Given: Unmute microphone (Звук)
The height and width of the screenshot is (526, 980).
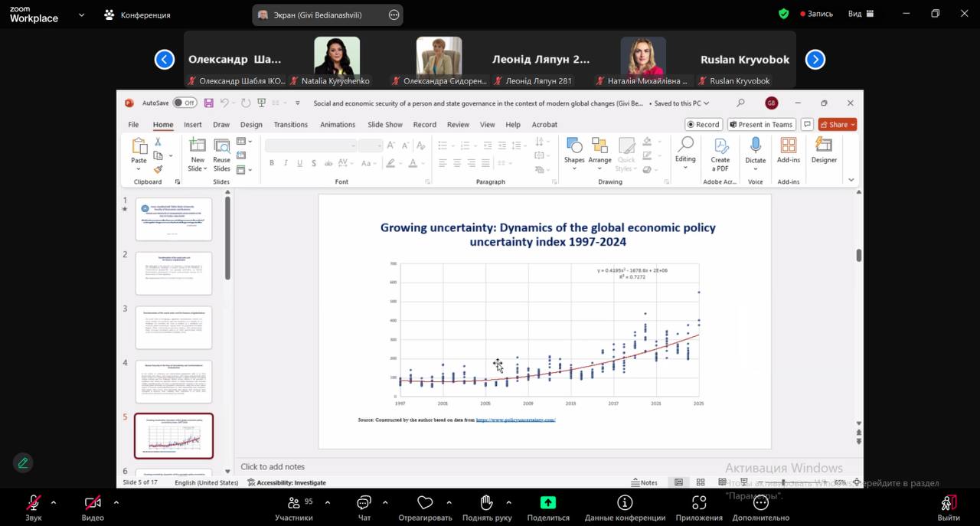Looking at the screenshot, I should point(33,508).
